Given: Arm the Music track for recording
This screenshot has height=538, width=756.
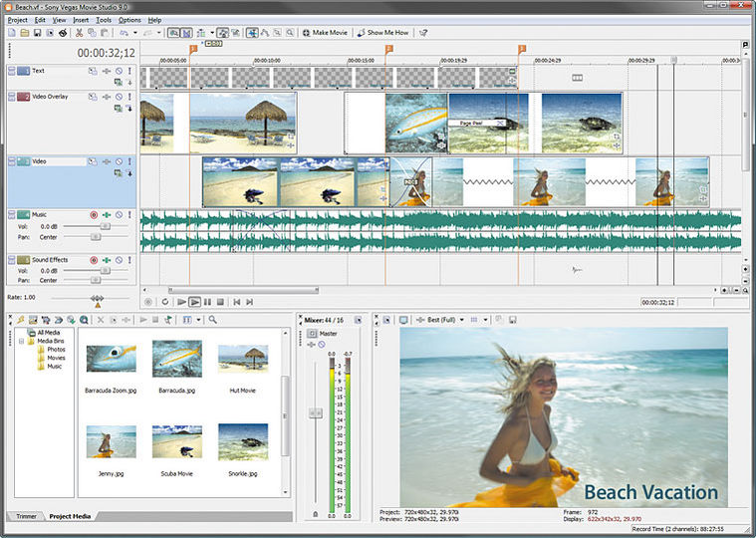Looking at the screenshot, I should pyautogui.click(x=94, y=214).
